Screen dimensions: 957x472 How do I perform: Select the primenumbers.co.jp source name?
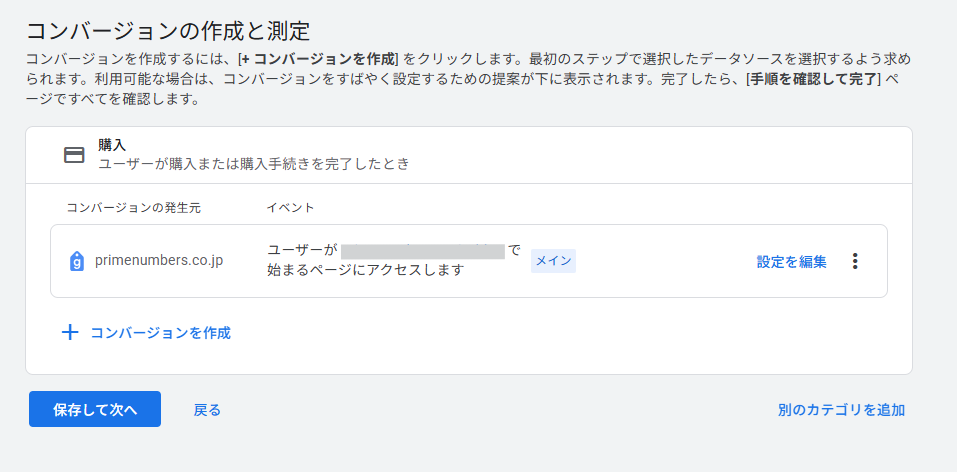point(159,261)
